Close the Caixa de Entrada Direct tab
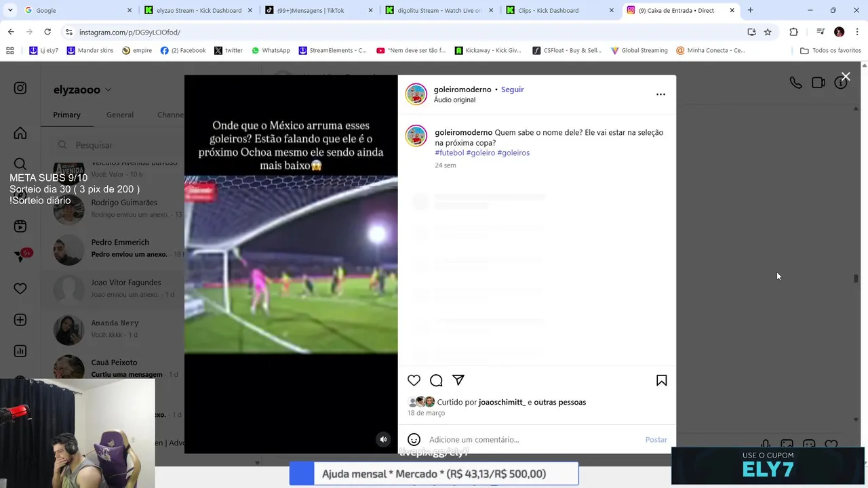Image resolution: width=868 pixels, height=488 pixels. click(732, 10)
